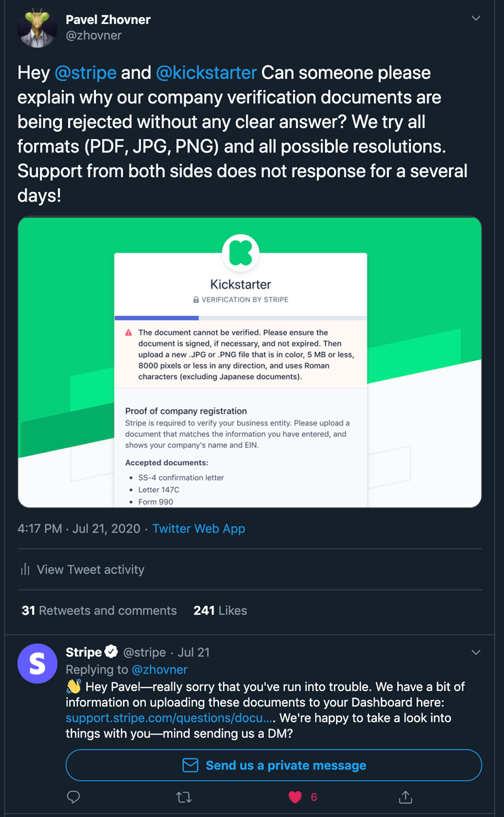Click the @stripe mention in the tweet
Screen dimensions: 504x817
pos(86,72)
